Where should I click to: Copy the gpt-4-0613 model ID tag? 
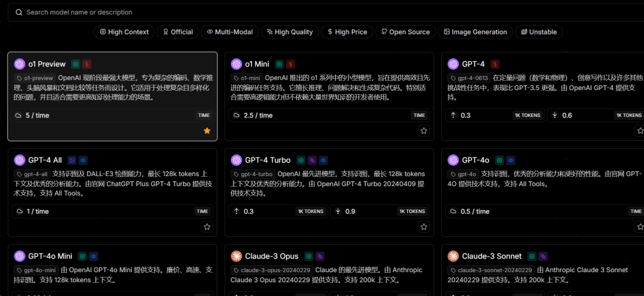[469, 78]
